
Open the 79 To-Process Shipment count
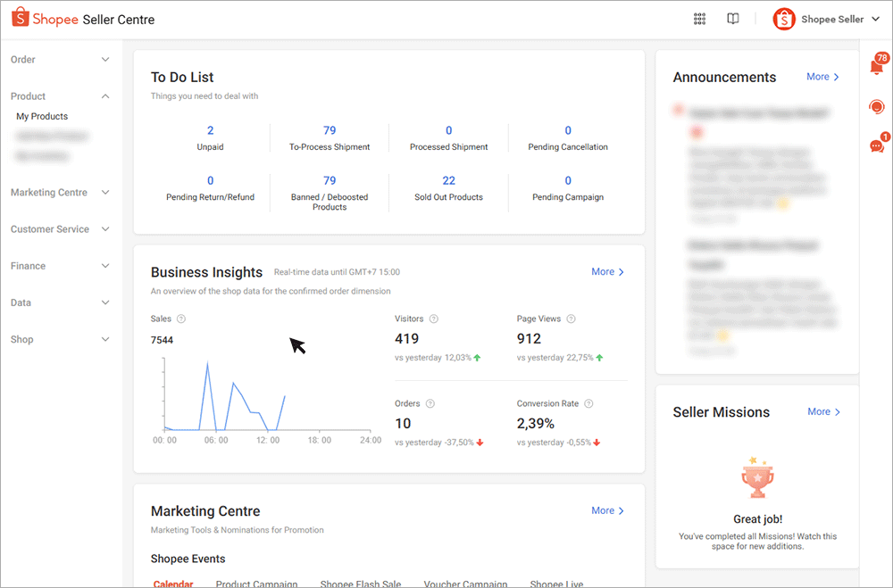(x=330, y=131)
